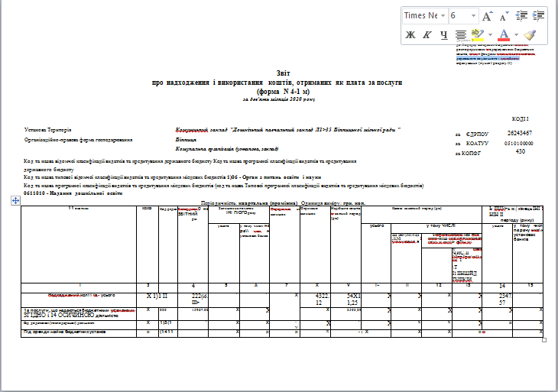
Task: Apply the yellow text highlight color
Action: pyautogui.click(x=479, y=34)
